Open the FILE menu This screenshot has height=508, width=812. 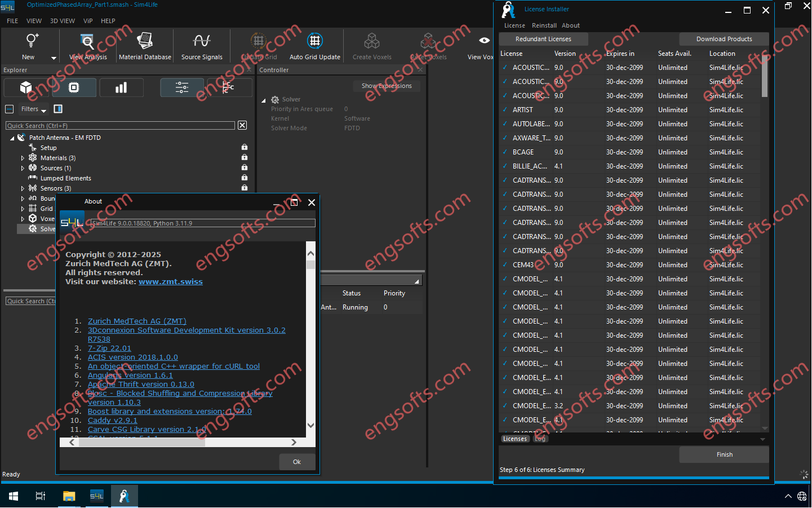click(x=12, y=21)
